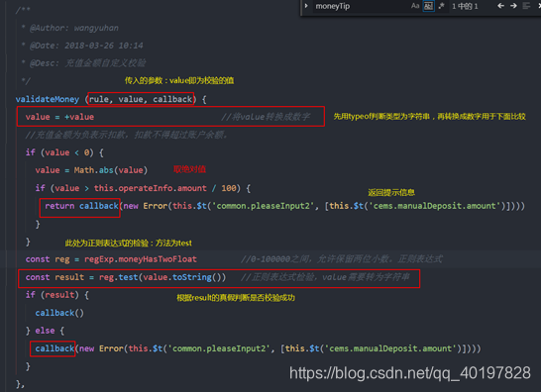Click 'return callback' in the nested if block
The width and height of the screenshot is (541, 392).
click(x=81, y=206)
